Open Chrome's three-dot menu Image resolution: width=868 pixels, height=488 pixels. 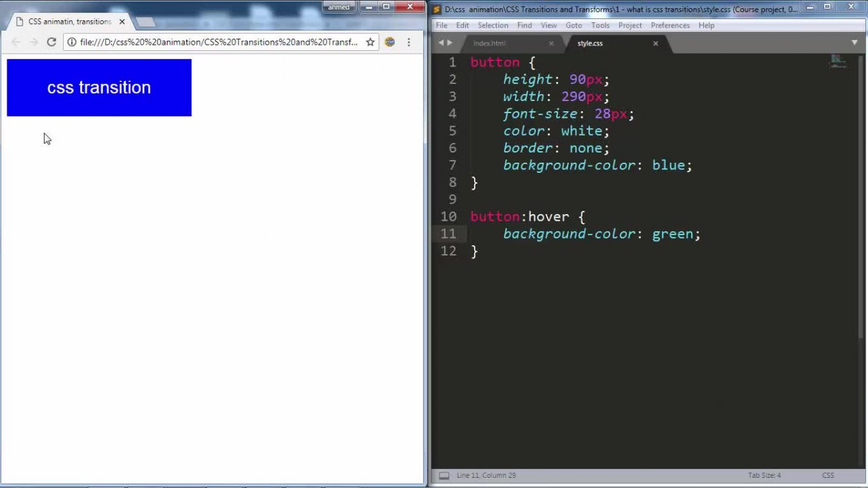click(408, 42)
